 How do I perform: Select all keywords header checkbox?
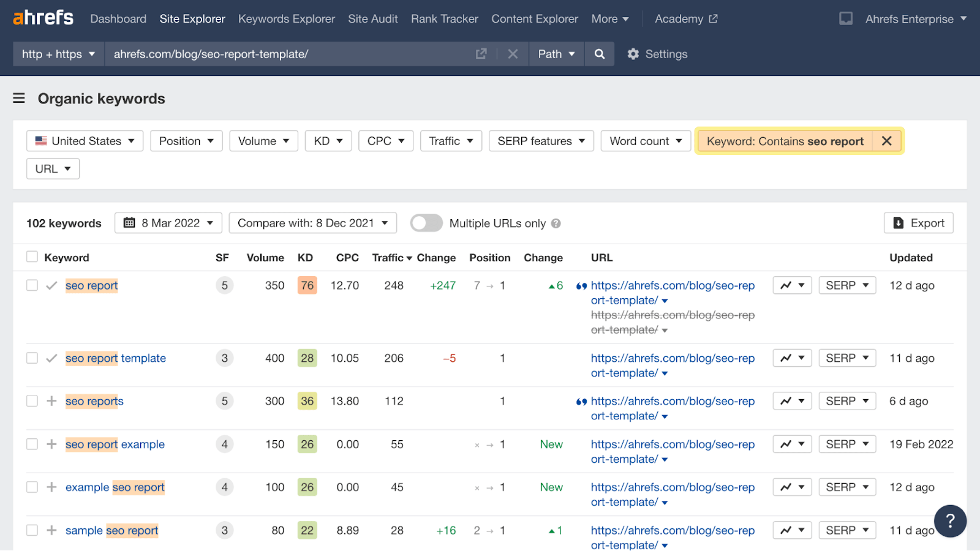(32, 257)
